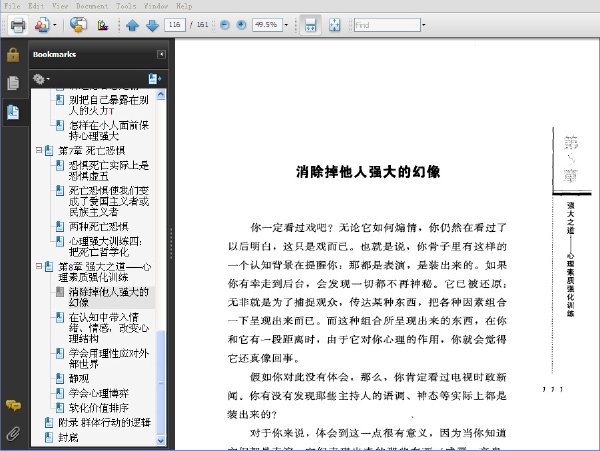The width and height of the screenshot is (600, 451).
Task: Click the bookmarks scrollbar thumb
Action: coord(161,383)
